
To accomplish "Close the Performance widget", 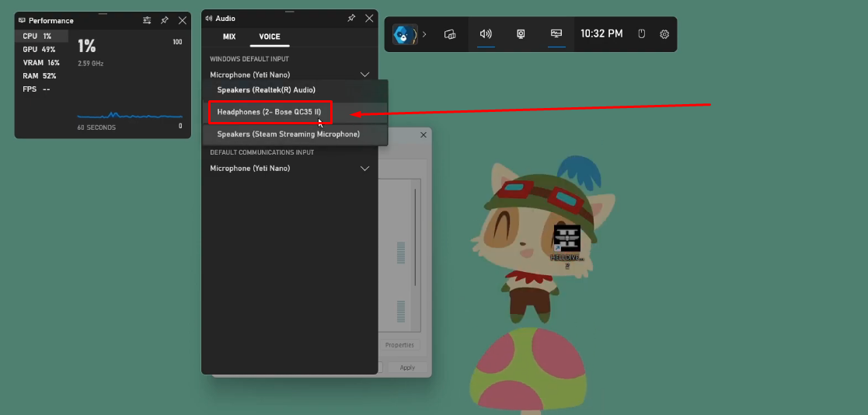I will tap(182, 20).
